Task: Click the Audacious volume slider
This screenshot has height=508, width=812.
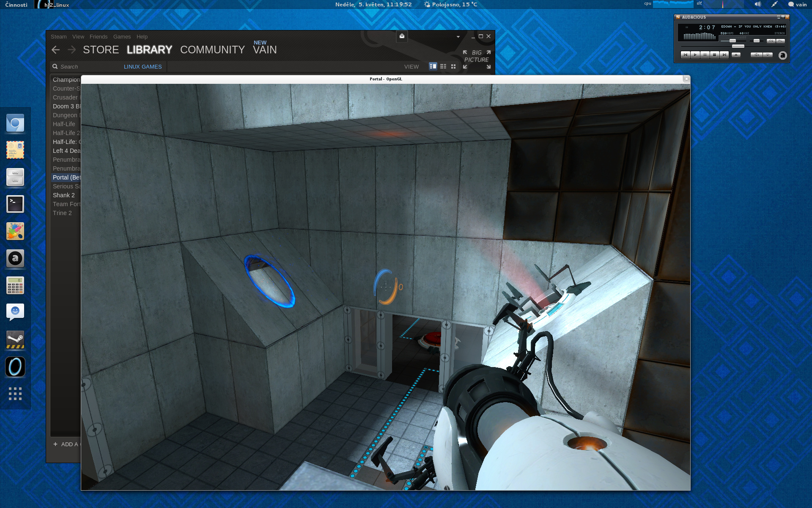Action: [x=733, y=41]
